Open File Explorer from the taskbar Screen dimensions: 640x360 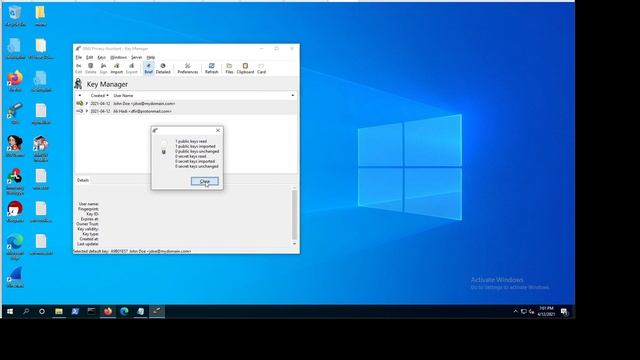[59, 311]
